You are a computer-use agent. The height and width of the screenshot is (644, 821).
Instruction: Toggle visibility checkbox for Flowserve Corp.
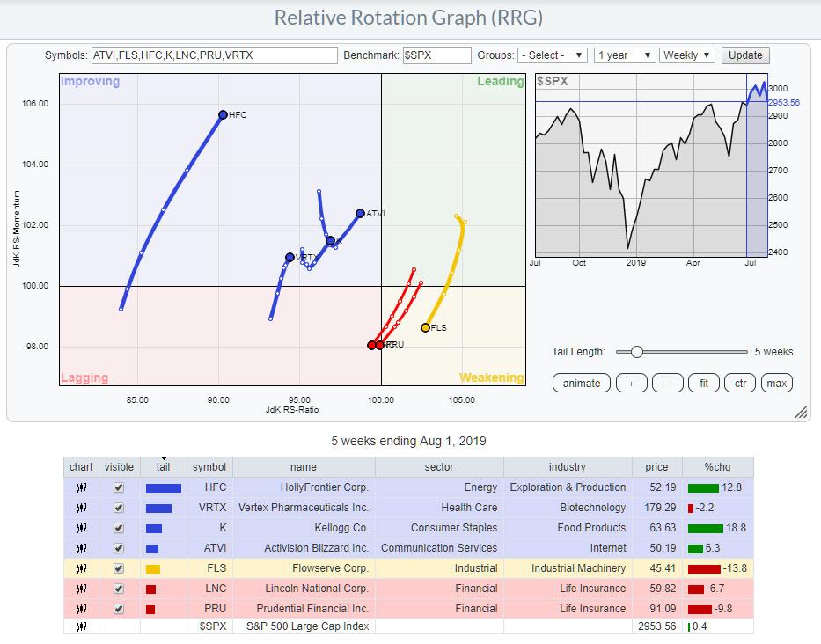coord(119,568)
